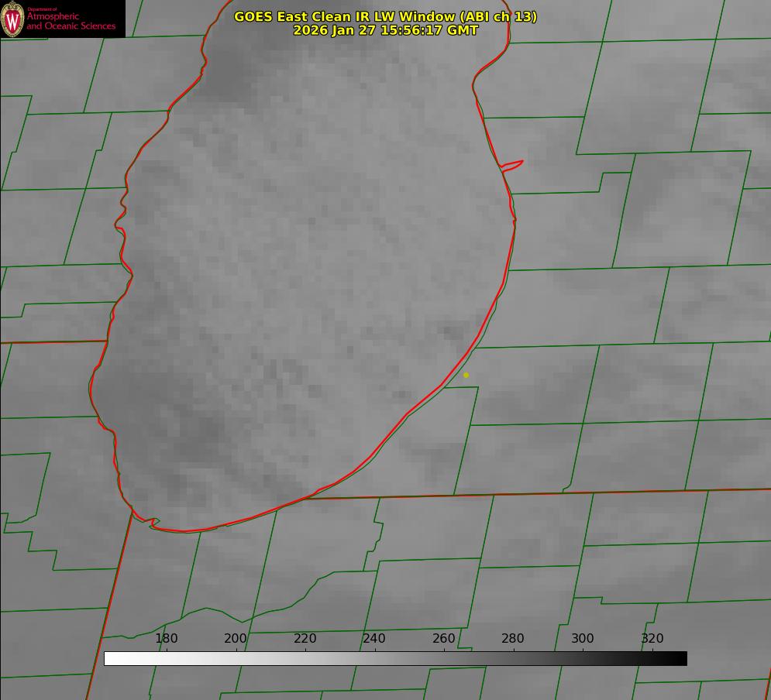Screen dimensions: 771x700
Task: Select the 200 tick label on the colorbar
Action: pos(236,639)
